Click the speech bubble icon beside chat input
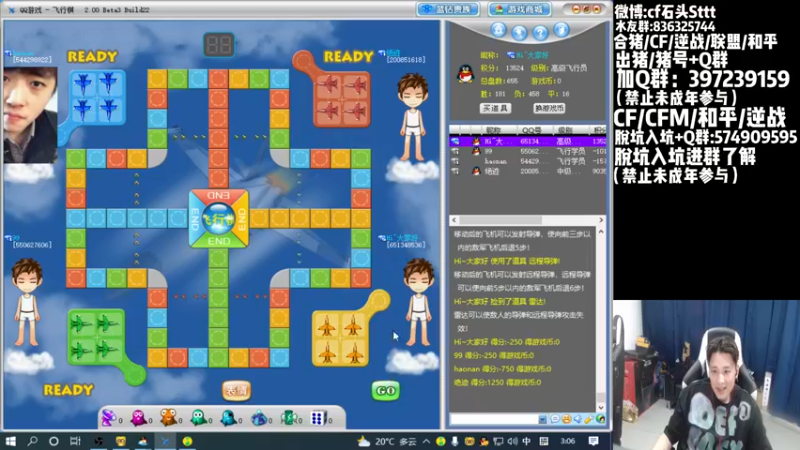 coord(555,419)
